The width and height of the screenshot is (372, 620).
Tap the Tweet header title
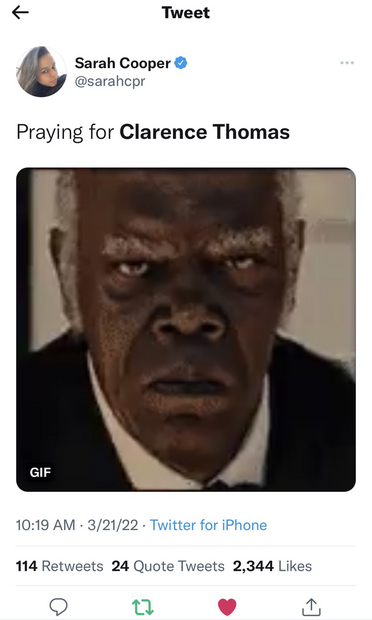(x=186, y=13)
